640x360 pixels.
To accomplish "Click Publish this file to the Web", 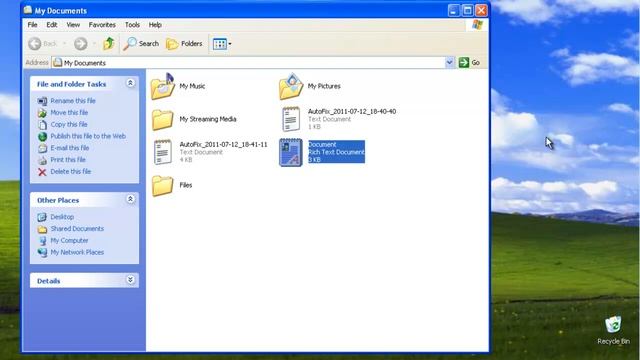I will tap(88, 136).
